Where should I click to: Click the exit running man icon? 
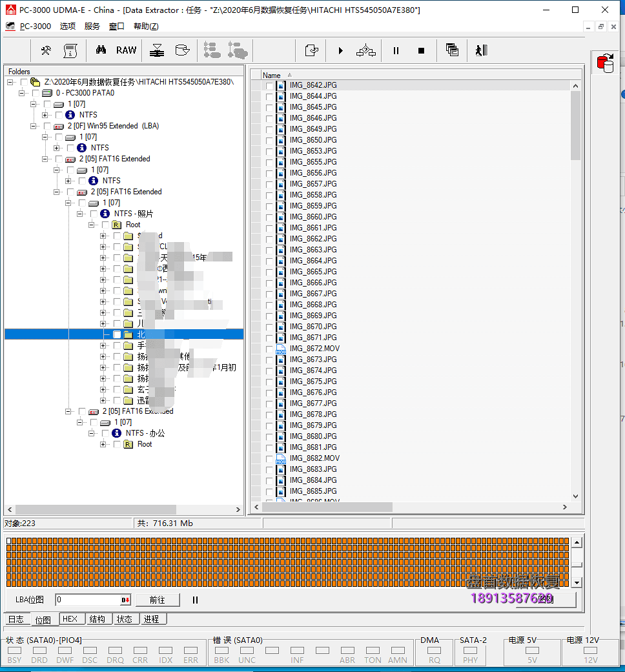[482, 50]
